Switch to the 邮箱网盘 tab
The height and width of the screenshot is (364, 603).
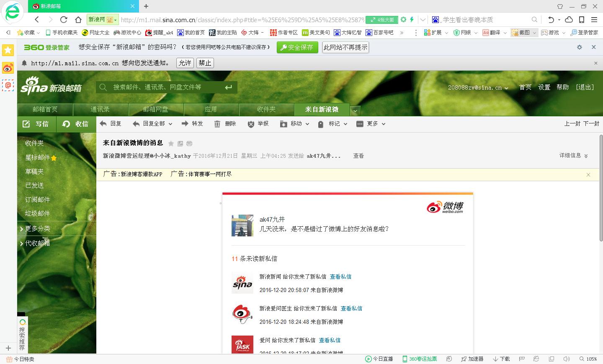click(x=156, y=110)
